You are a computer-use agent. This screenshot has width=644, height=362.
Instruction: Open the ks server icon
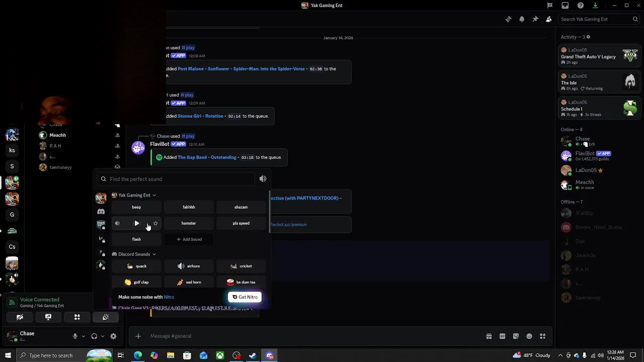pyautogui.click(x=12, y=150)
